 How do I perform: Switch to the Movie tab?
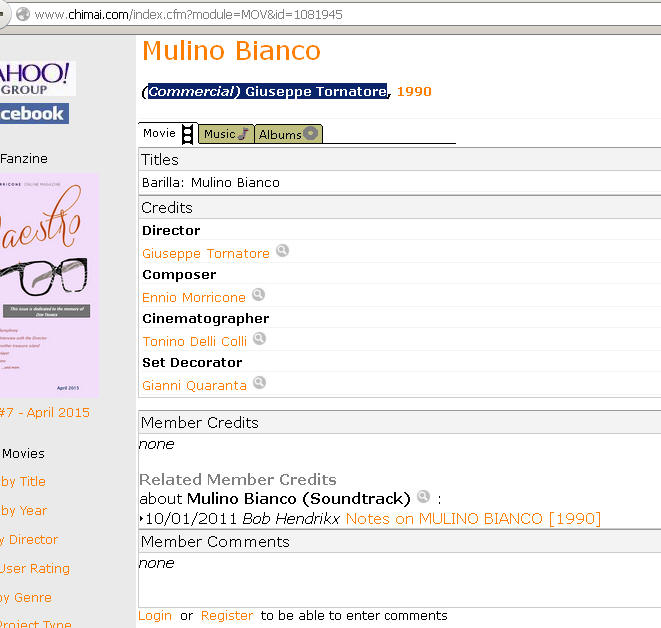[x=167, y=134]
